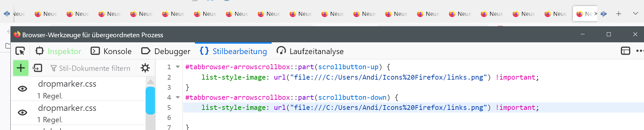
Task: Switch to the Konsole tab
Action: click(111, 51)
